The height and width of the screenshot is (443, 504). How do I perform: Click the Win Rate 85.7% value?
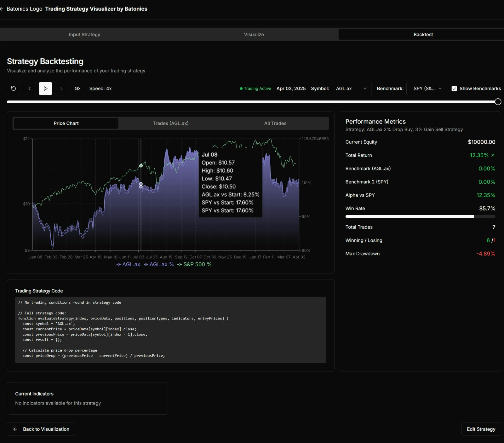coord(487,209)
